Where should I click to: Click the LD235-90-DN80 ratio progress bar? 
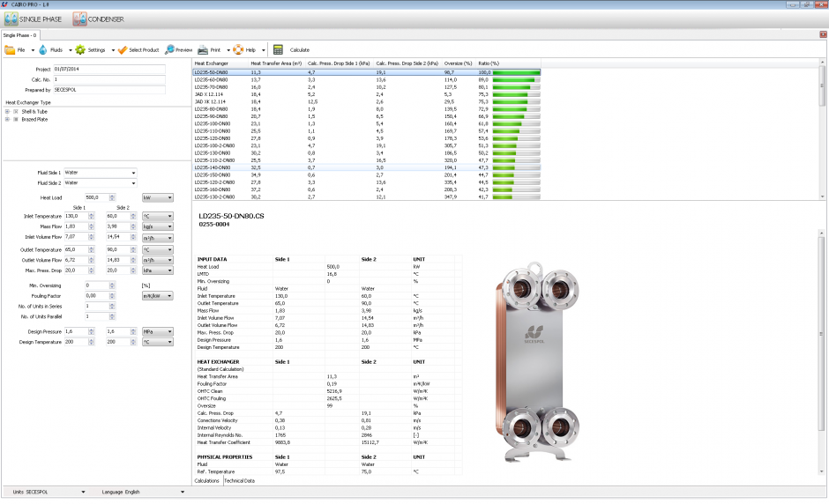click(x=517, y=116)
